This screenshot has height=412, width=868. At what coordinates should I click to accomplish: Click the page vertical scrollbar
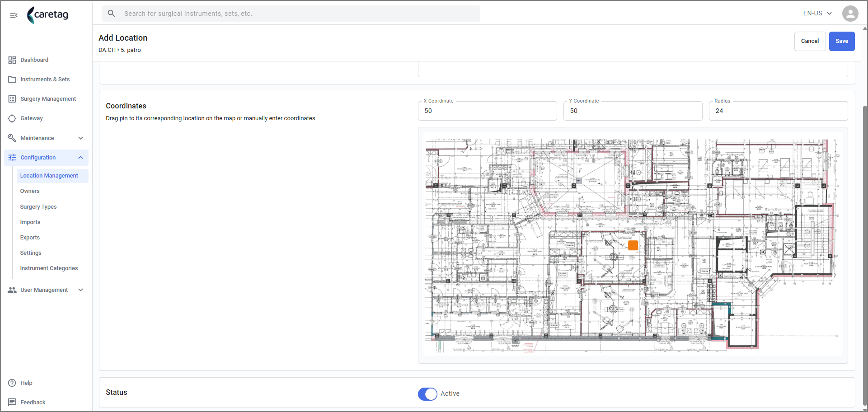(x=865, y=255)
